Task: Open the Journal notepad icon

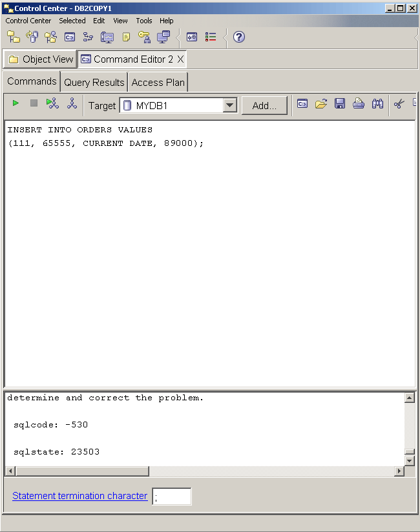Action: click(126, 37)
